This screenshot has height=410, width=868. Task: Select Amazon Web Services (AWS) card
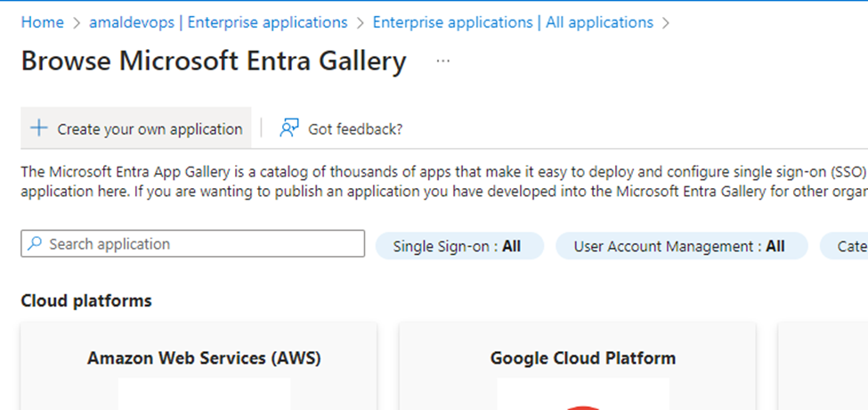(x=199, y=367)
